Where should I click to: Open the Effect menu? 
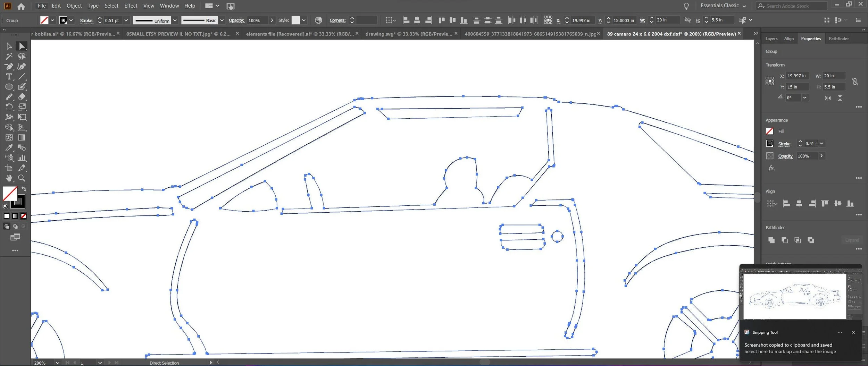(131, 6)
